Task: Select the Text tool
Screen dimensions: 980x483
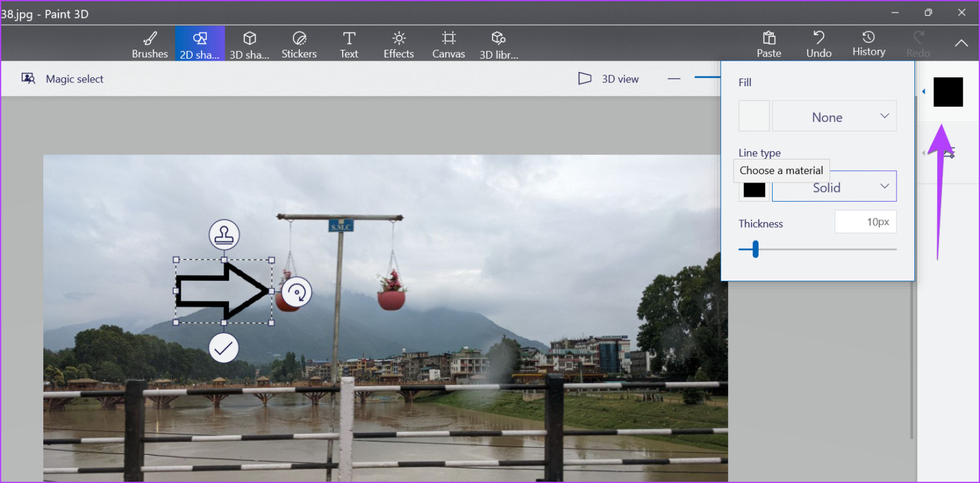Action: click(x=348, y=43)
